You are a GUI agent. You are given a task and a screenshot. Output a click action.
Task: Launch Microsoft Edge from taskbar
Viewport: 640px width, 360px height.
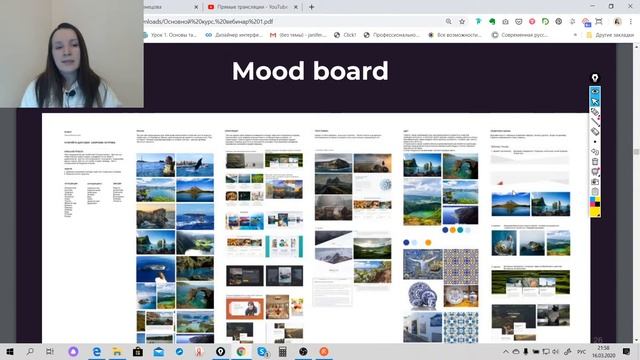coord(96,351)
